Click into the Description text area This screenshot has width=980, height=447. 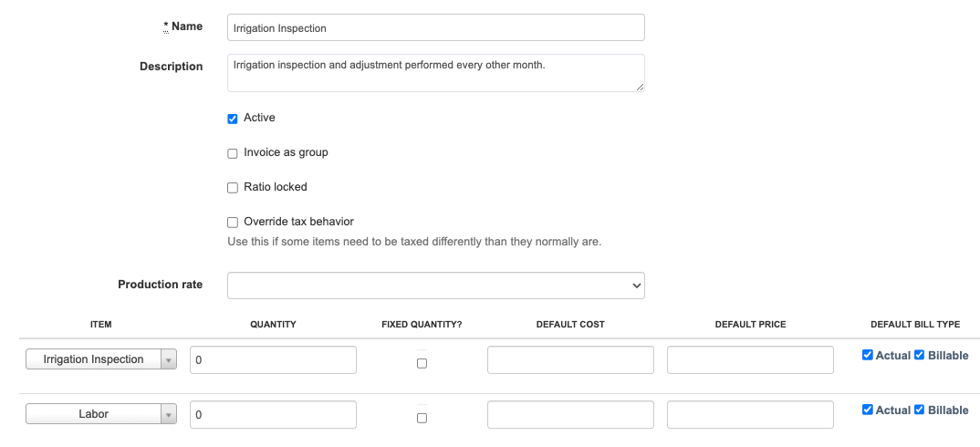pyautogui.click(x=435, y=73)
